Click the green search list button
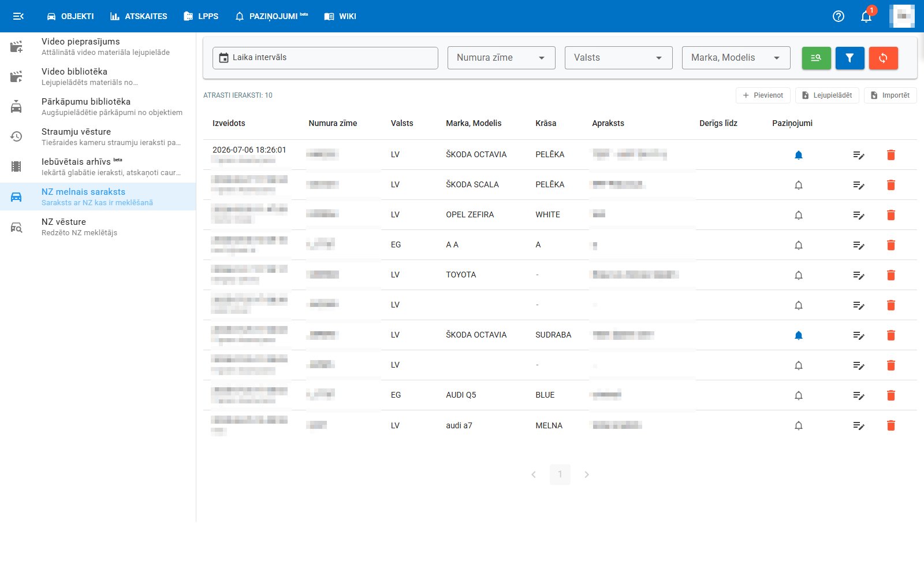 click(x=817, y=58)
